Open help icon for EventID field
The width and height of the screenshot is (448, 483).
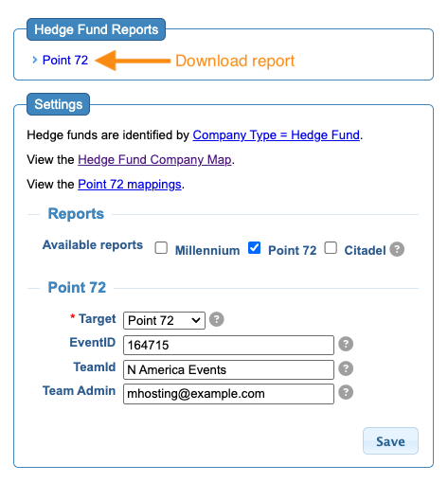pyautogui.click(x=346, y=344)
